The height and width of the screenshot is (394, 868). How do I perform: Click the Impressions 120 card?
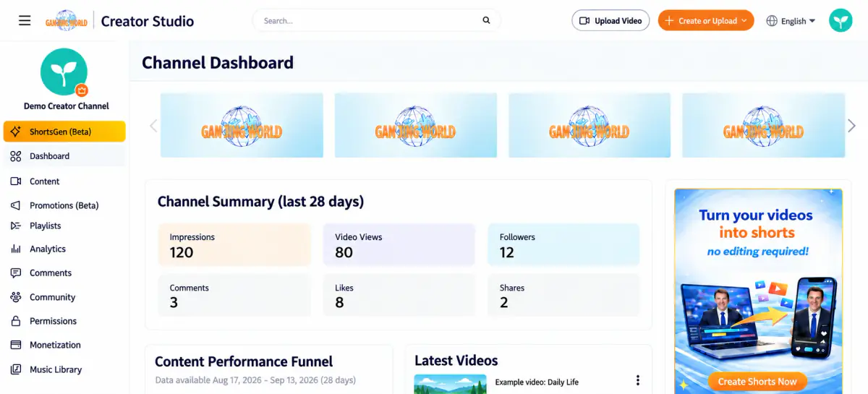click(x=234, y=245)
